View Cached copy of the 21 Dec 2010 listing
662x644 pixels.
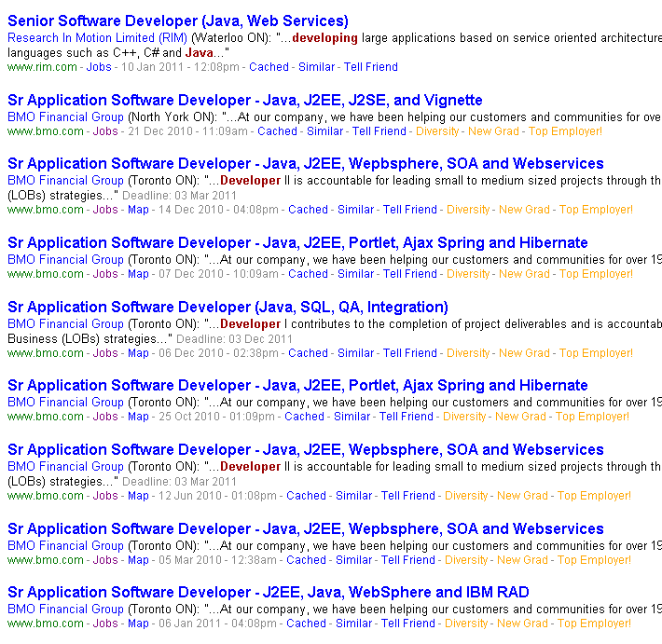click(x=277, y=131)
